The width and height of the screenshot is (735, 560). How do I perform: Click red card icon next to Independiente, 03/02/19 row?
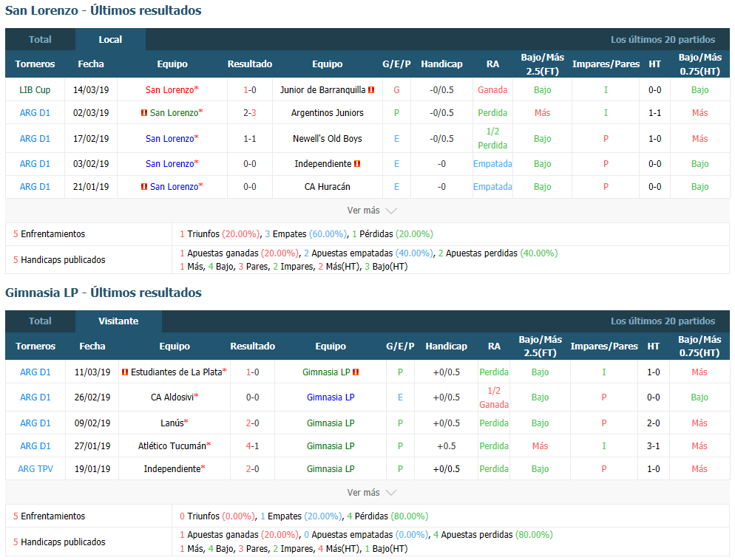[357, 164]
